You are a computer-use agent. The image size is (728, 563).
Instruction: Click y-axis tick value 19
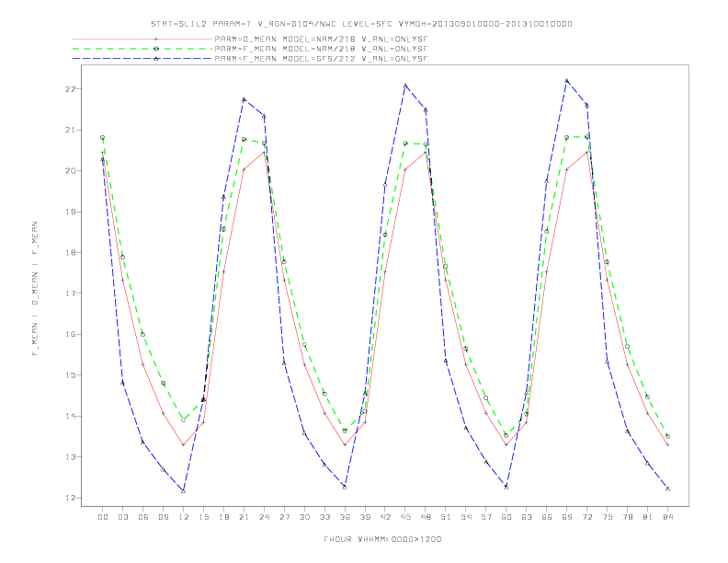pyautogui.click(x=71, y=212)
